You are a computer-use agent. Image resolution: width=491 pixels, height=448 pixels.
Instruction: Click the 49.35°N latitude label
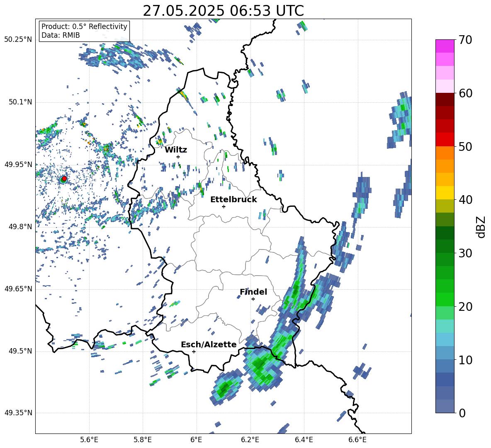coord(18,413)
